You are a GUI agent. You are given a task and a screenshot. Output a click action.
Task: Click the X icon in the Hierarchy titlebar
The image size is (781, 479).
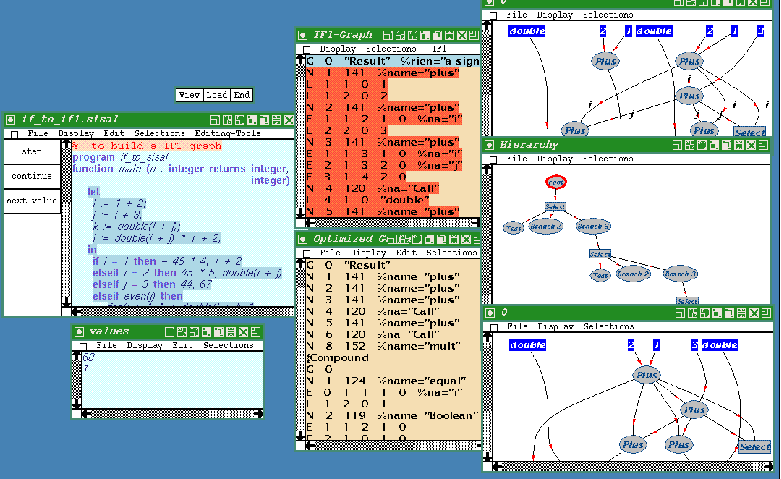tap(752, 145)
